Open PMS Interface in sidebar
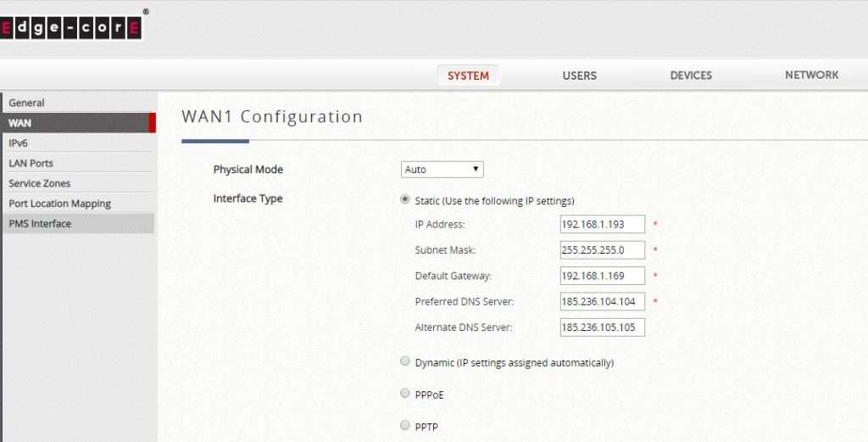868x442 pixels. [77, 224]
